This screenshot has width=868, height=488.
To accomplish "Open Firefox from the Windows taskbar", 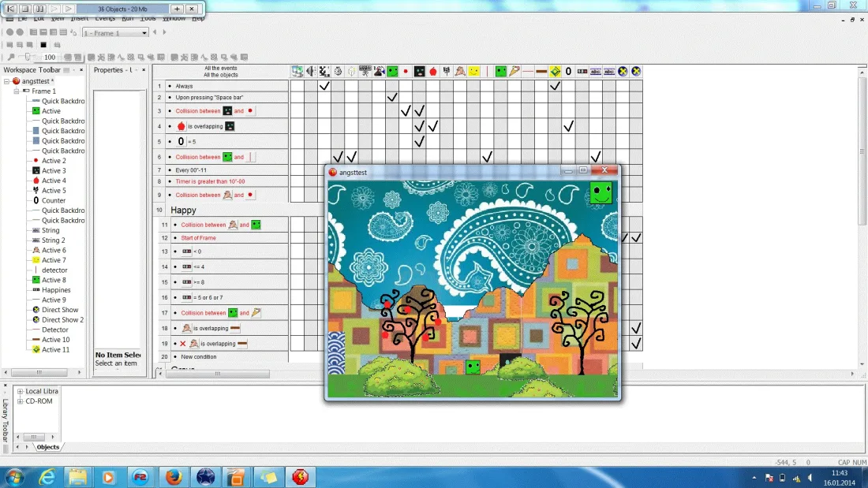I will (174, 477).
